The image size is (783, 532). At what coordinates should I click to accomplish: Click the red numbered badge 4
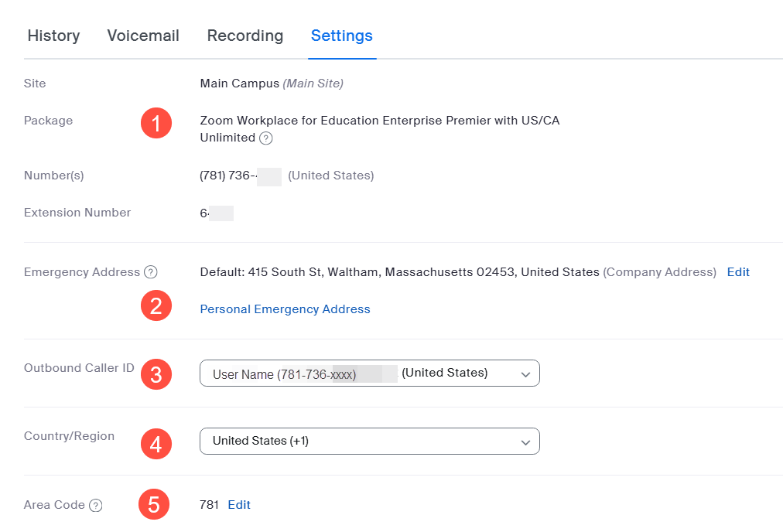(x=156, y=444)
